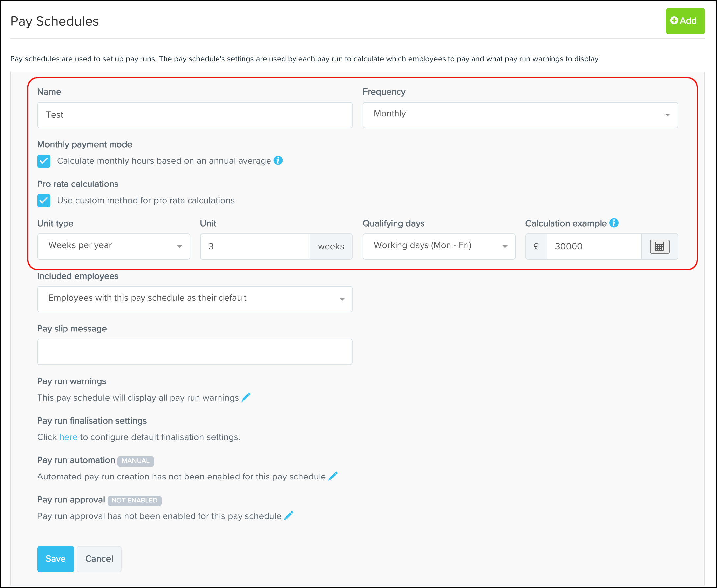
Task: Click the Pay slip message field
Action: tap(194, 352)
